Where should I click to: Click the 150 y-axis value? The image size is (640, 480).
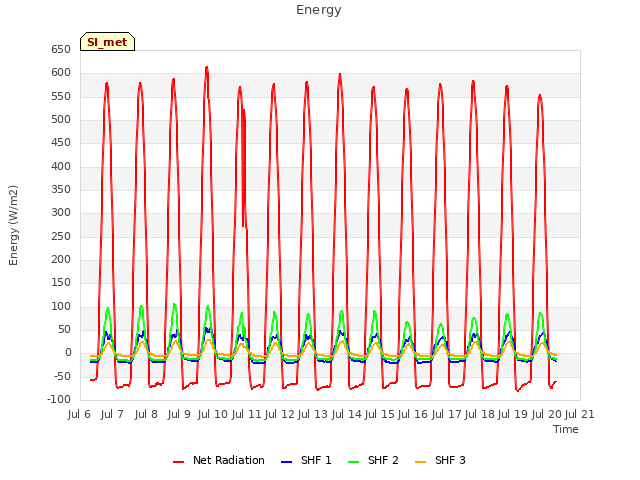tap(61, 283)
